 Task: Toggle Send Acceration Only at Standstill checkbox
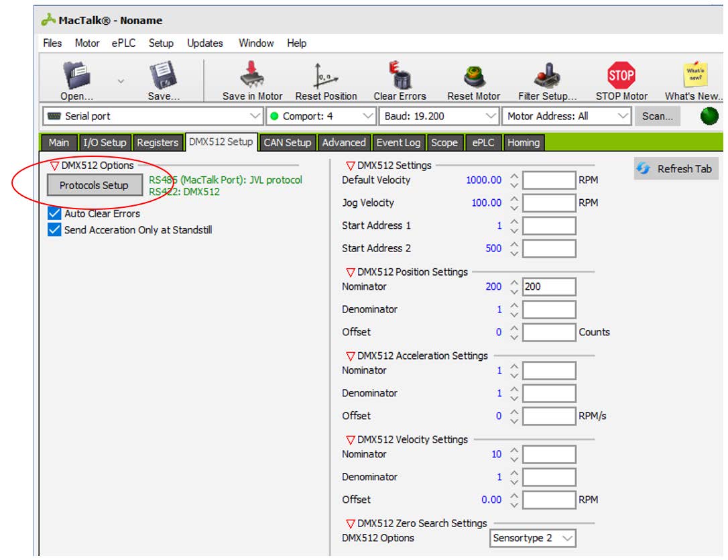point(54,230)
